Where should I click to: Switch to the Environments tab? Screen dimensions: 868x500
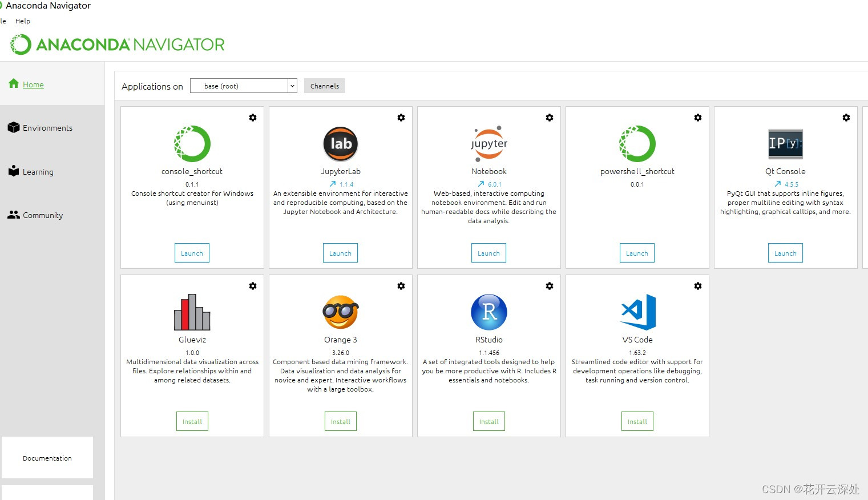tap(47, 128)
